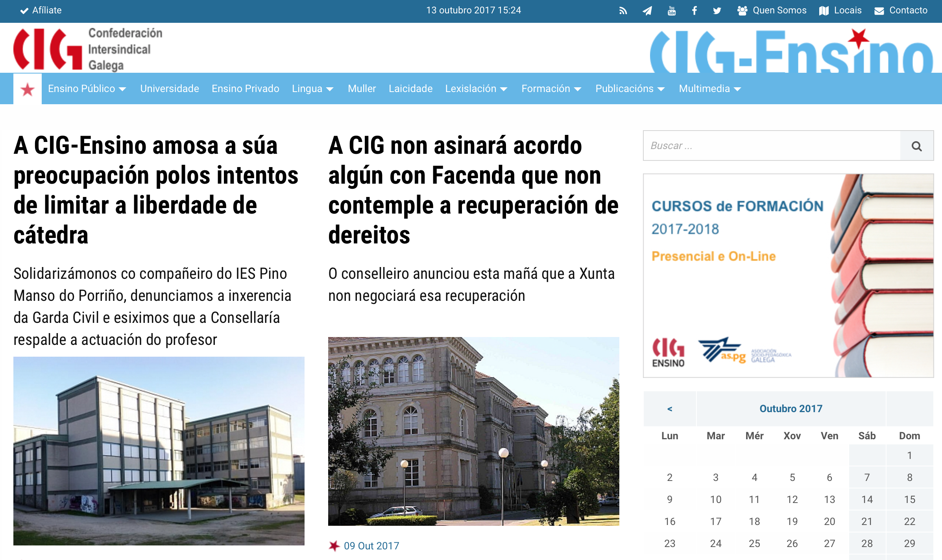
Task: Select day 24 in the calendar
Action: pos(716,543)
